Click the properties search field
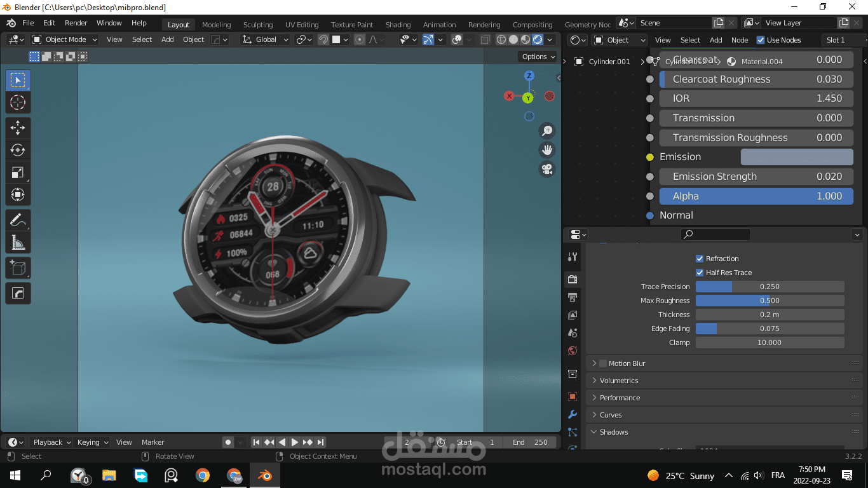Image resolution: width=868 pixels, height=488 pixels. click(715, 234)
